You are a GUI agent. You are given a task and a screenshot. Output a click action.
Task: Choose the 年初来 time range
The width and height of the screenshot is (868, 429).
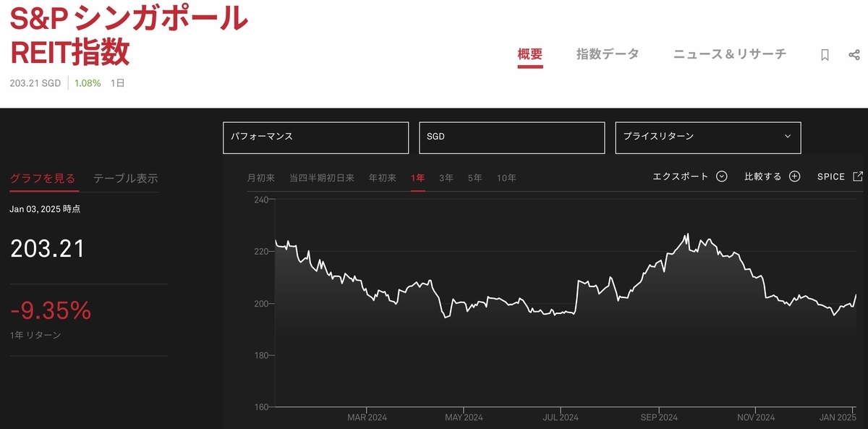[x=383, y=178]
